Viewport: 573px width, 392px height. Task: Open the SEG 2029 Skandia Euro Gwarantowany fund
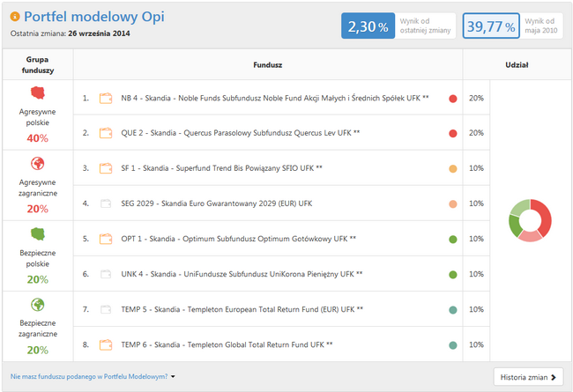click(216, 203)
